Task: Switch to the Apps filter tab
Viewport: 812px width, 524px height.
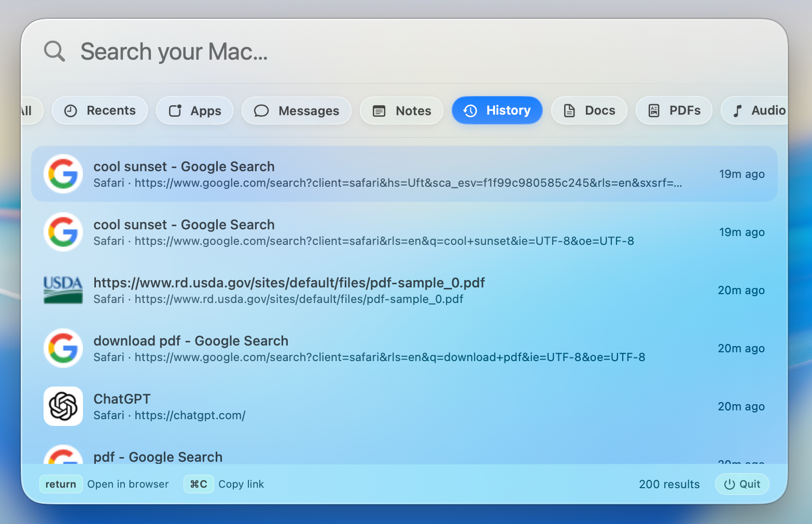Action: pos(194,111)
